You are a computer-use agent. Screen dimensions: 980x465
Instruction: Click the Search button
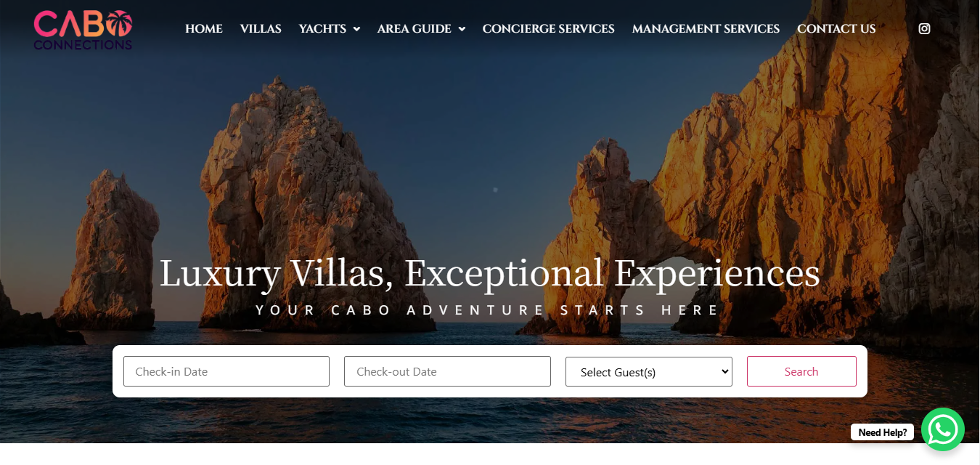(x=801, y=371)
